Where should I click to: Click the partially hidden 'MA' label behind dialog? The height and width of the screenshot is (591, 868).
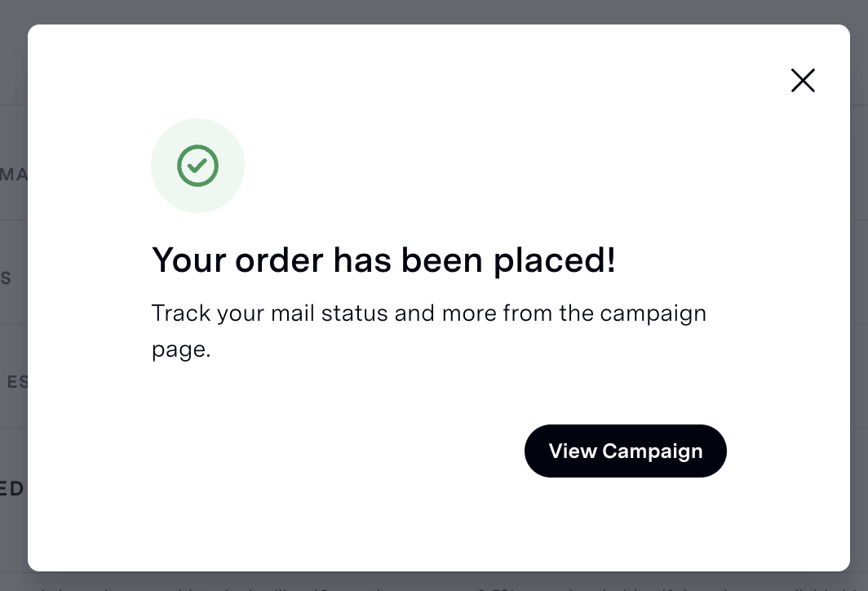[13, 175]
